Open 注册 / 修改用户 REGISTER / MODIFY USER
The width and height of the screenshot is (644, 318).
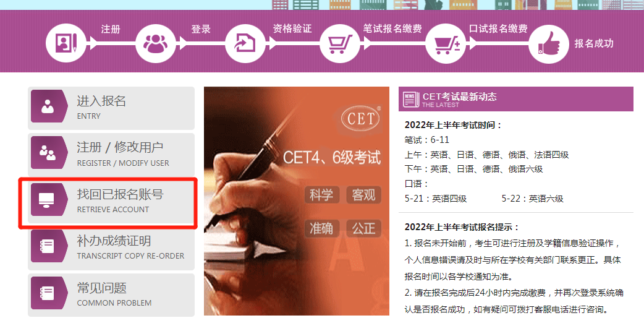point(111,154)
